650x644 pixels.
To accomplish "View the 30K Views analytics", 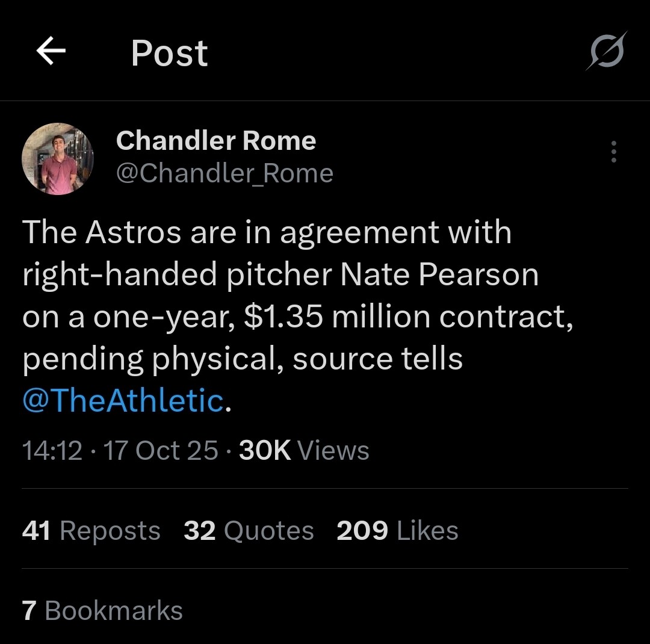I will coord(304,451).
